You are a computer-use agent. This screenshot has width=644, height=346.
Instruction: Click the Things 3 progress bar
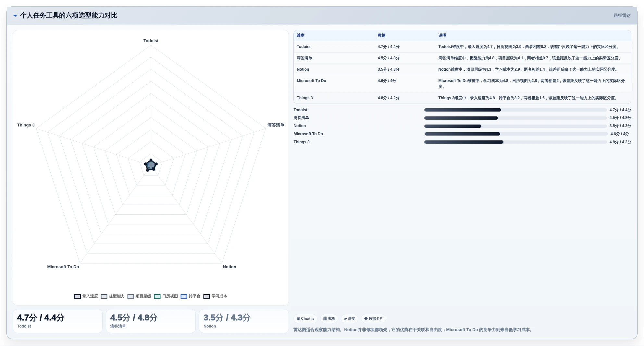point(515,142)
